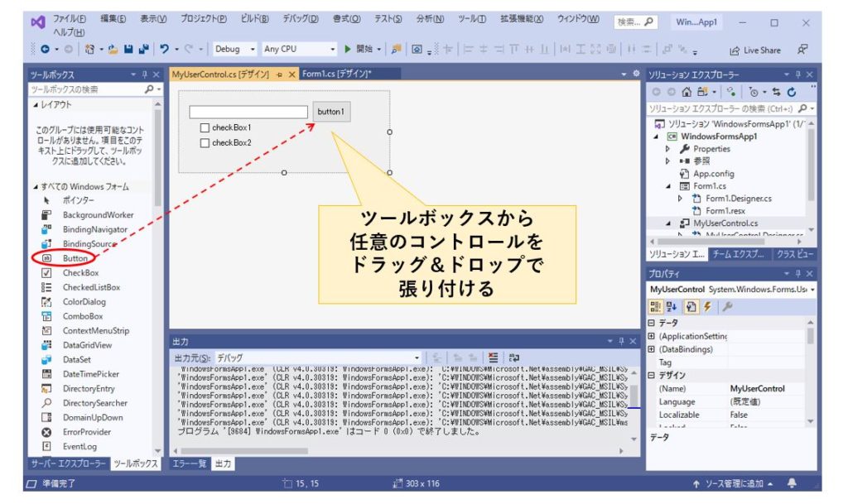Image resolution: width=848 pixels, height=504 pixels.
Task: Start debugging with the green 開始 play button
Action: [x=359, y=49]
